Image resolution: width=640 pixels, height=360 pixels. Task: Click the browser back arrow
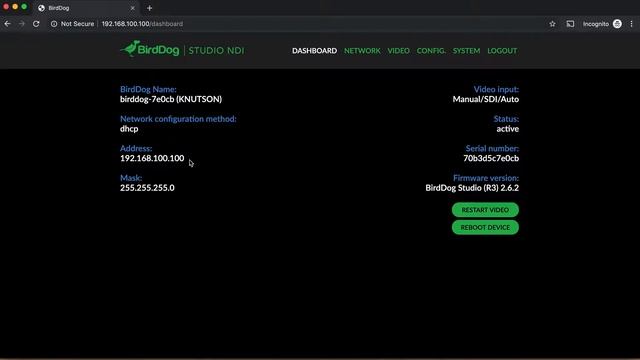pyautogui.click(x=7, y=24)
